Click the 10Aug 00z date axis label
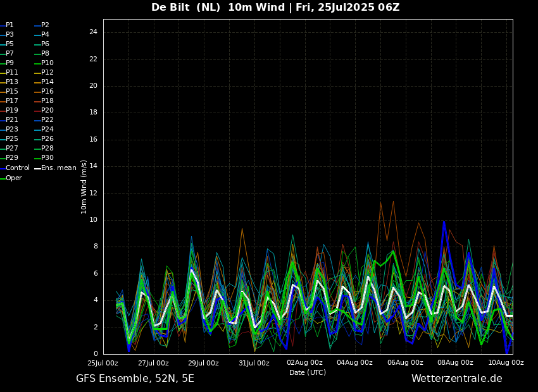 (506, 363)
